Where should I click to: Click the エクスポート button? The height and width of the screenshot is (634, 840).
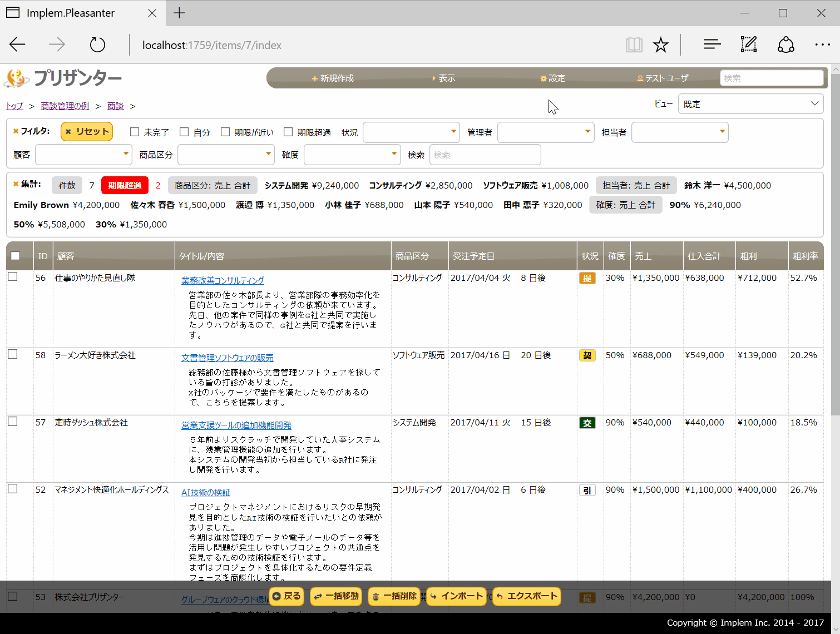526,596
